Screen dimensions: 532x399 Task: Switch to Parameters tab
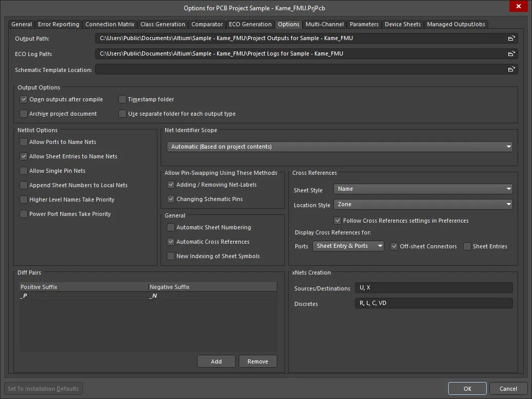pyautogui.click(x=364, y=24)
